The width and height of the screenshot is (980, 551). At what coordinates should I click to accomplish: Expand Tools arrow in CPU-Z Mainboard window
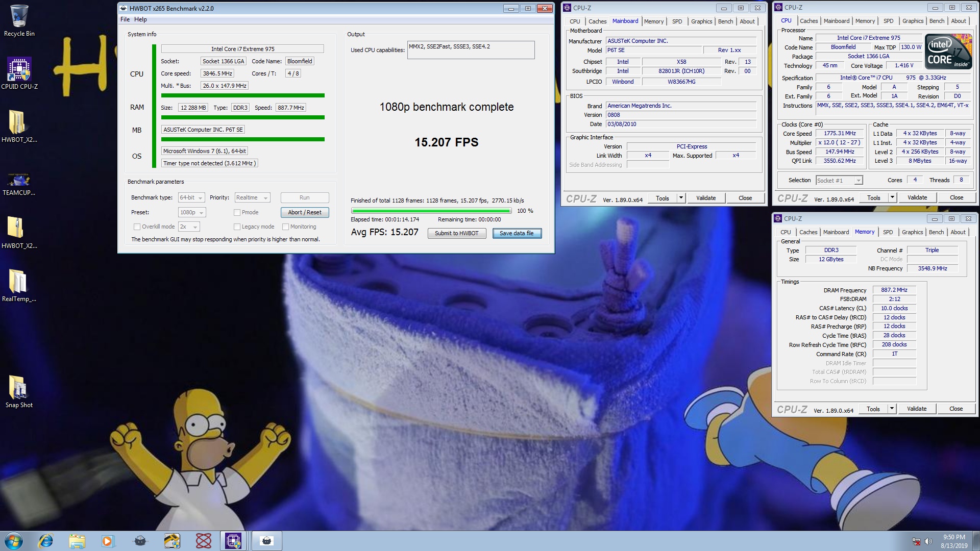[x=681, y=198]
